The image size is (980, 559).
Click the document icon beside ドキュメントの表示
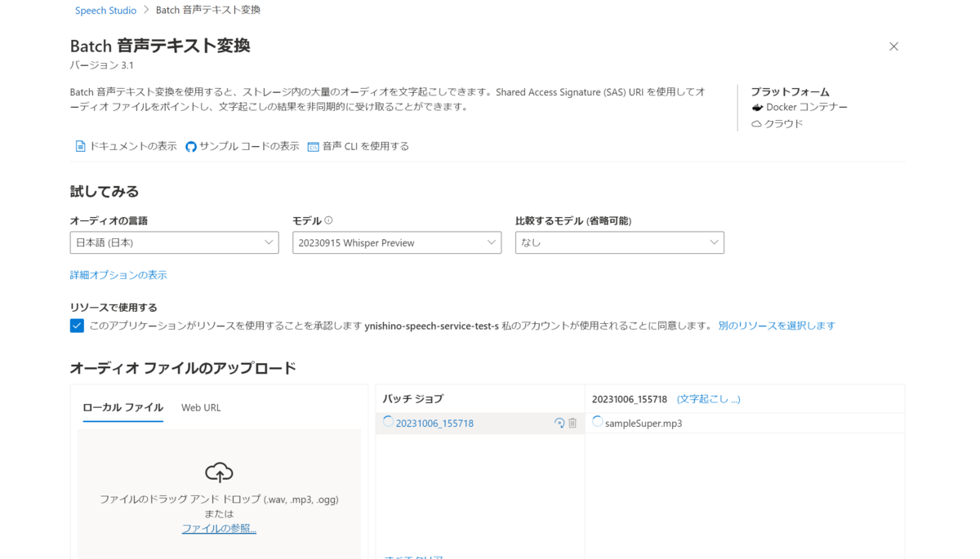point(80,147)
